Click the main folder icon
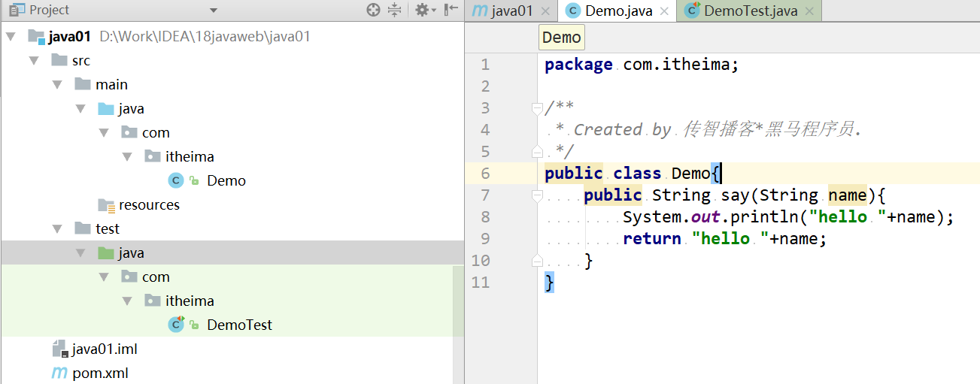This screenshot has width=980, height=384. (x=83, y=84)
